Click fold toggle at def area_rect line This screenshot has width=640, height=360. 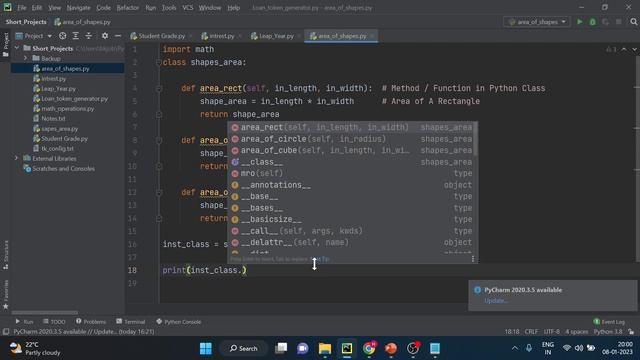click(159, 89)
